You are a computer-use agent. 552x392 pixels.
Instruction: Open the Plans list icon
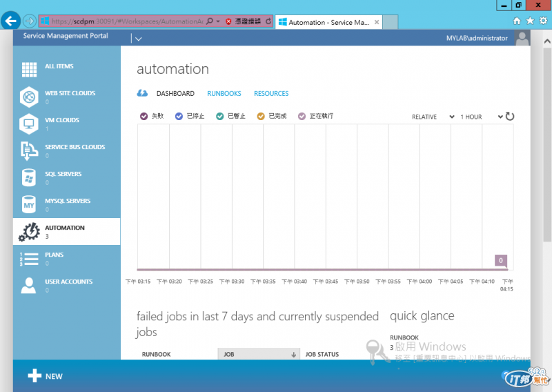tap(29, 259)
